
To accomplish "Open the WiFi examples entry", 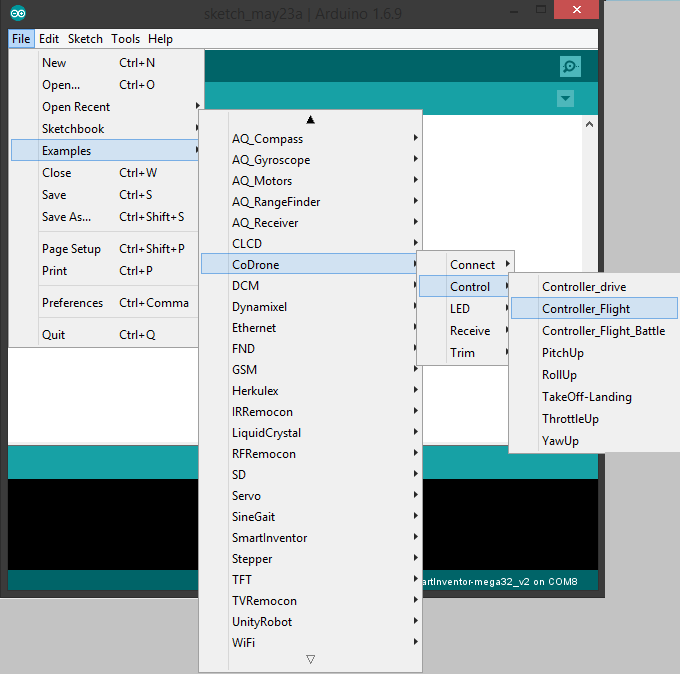I will pyautogui.click(x=310, y=643).
